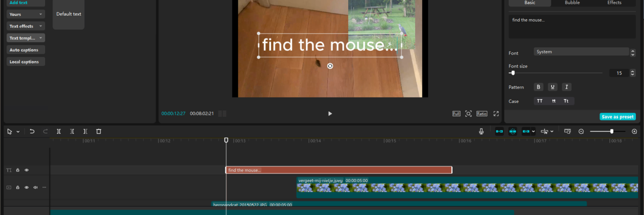Expand the Text effects section
The image size is (644, 215).
(26, 26)
